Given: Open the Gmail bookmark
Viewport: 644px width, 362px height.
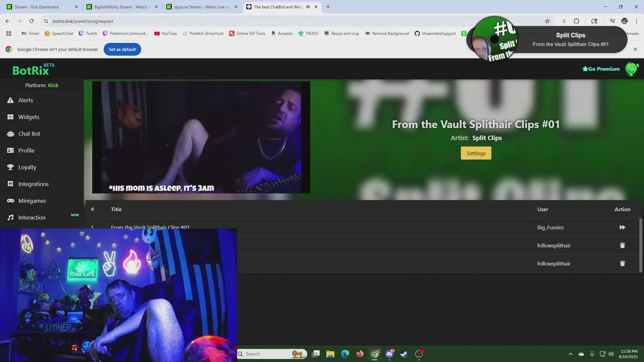Looking at the screenshot, I should pos(30,34).
